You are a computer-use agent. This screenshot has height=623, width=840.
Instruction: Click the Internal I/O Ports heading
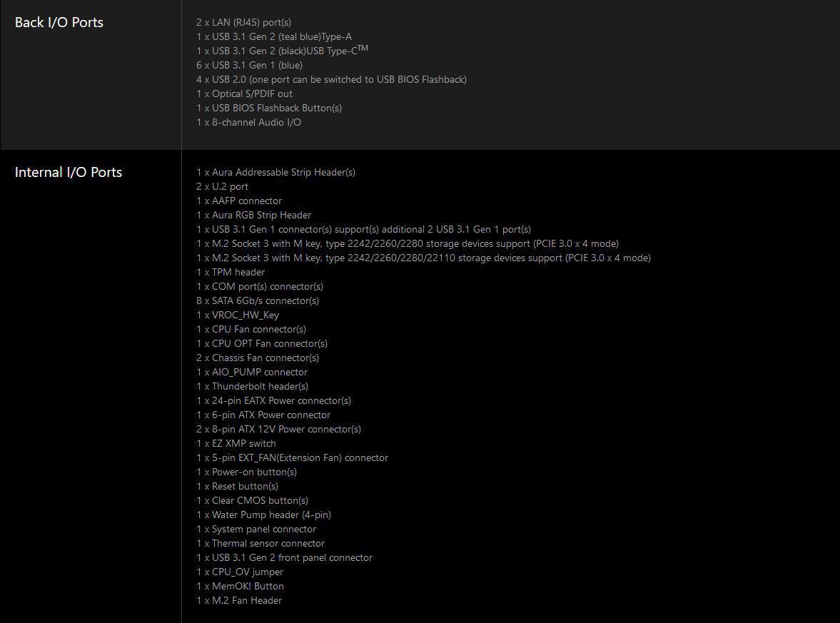click(x=69, y=173)
